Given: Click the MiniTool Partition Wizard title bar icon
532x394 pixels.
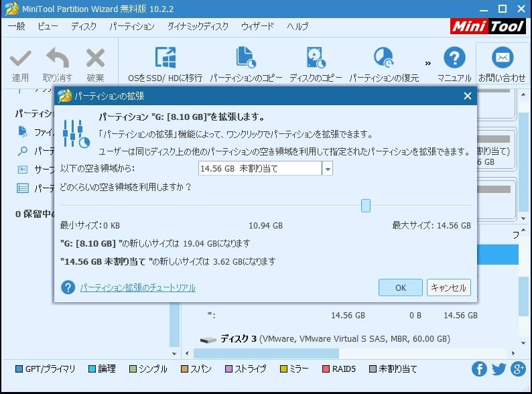Looking at the screenshot, I should click(12, 9).
